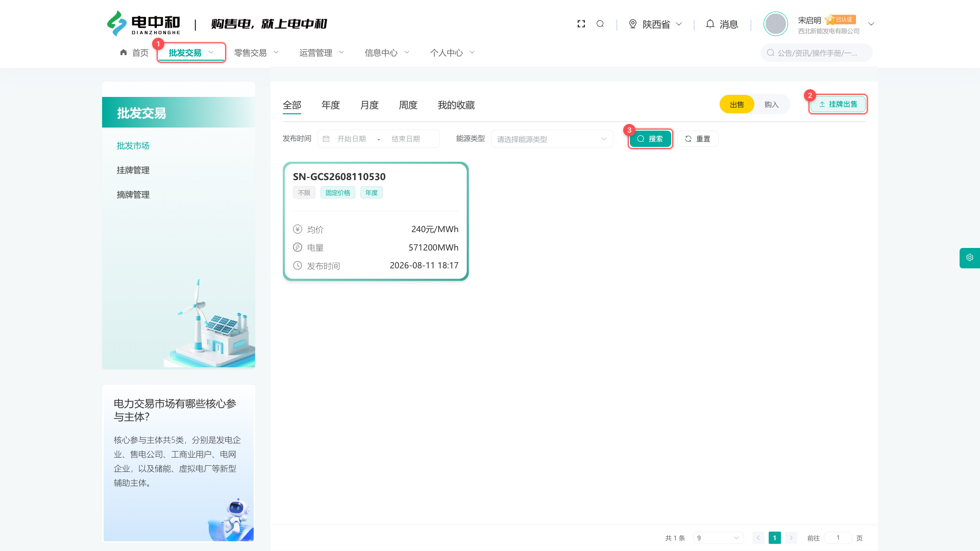Click the 571200MWh quantity value

(x=433, y=247)
